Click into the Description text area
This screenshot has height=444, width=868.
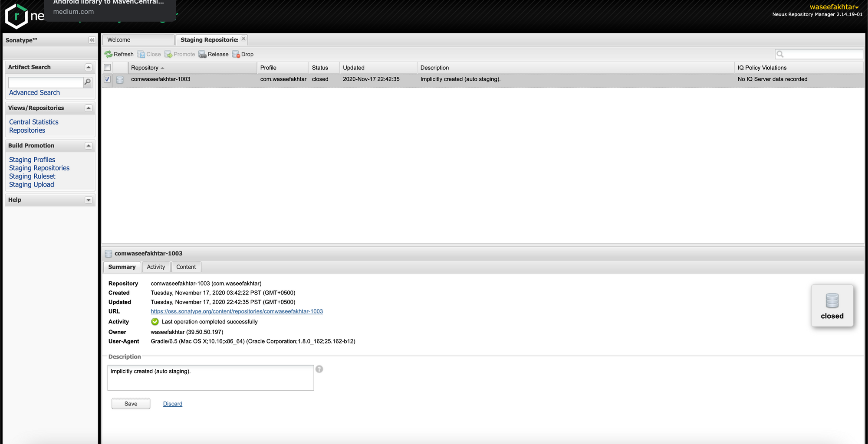[210, 378]
